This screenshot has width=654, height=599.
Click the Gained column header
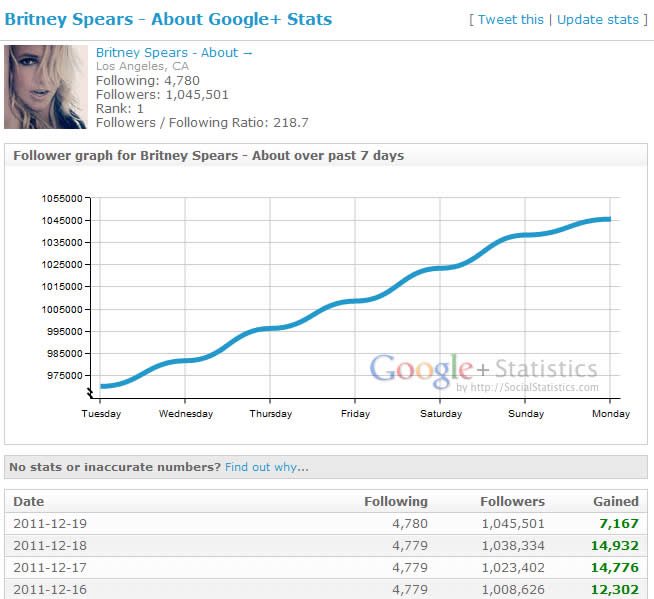click(x=616, y=501)
